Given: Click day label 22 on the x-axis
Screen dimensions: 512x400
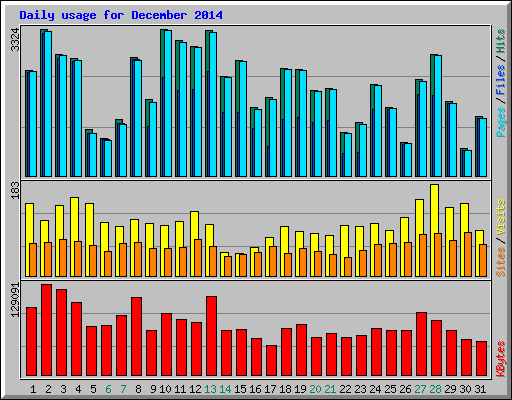Looking at the screenshot, I should pos(345,389).
